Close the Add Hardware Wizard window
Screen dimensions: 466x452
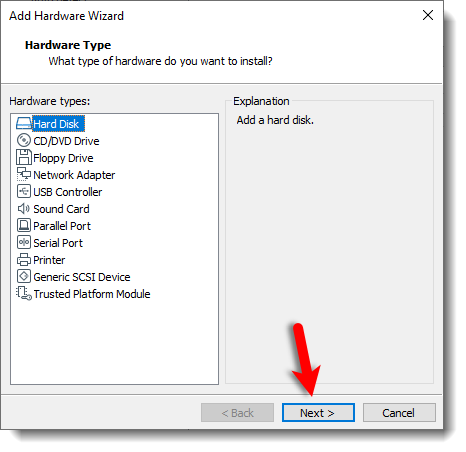pyautogui.click(x=428, y=15)
